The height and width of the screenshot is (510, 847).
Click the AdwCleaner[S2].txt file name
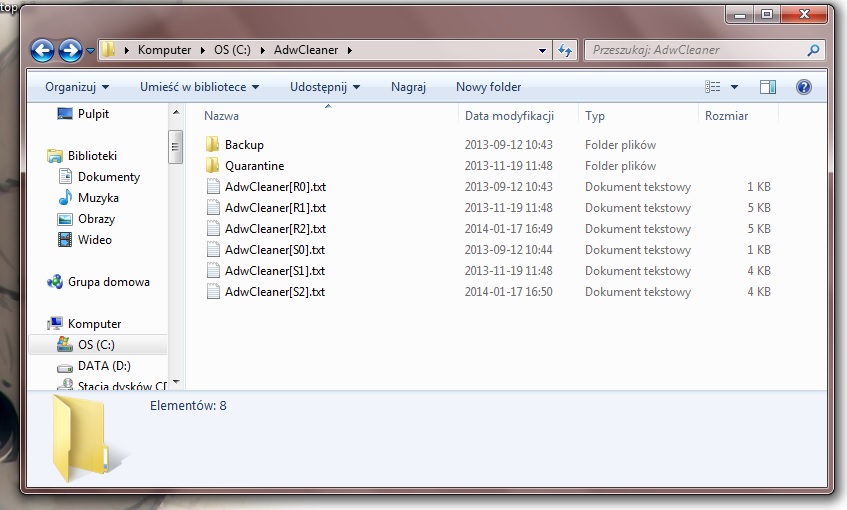point(275,292)
